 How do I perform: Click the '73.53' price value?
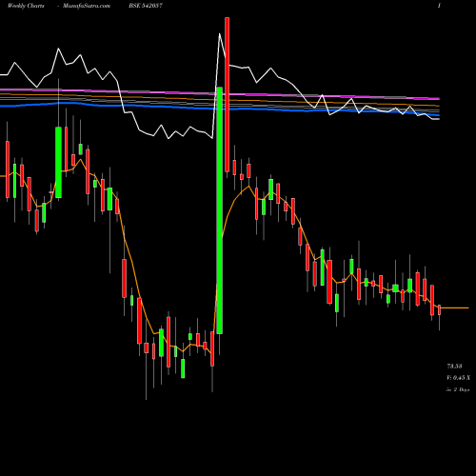(x=454, y=367)
